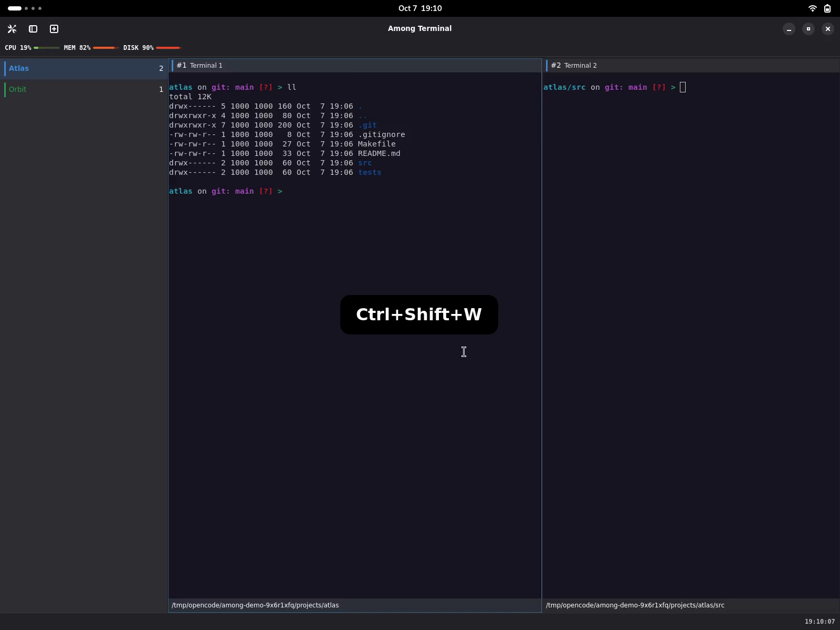Screen dimensions: 840x630
Task: Add a new terminal with plus icon
Action: point(54,29)
